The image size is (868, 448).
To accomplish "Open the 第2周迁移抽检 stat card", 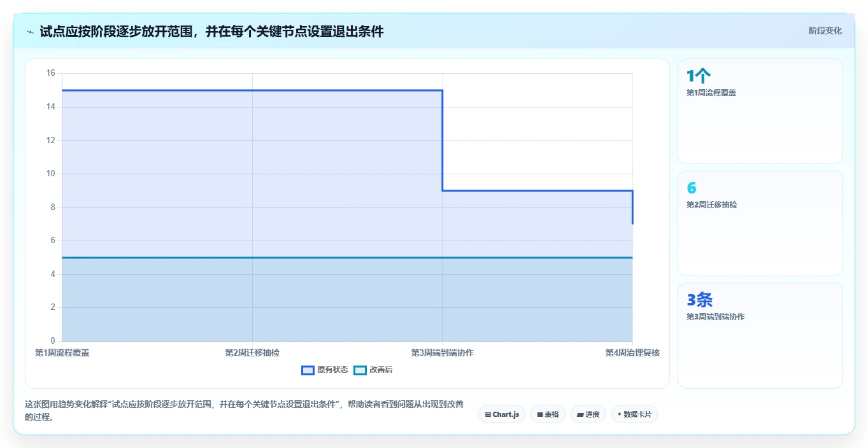I will click(760, 223).
